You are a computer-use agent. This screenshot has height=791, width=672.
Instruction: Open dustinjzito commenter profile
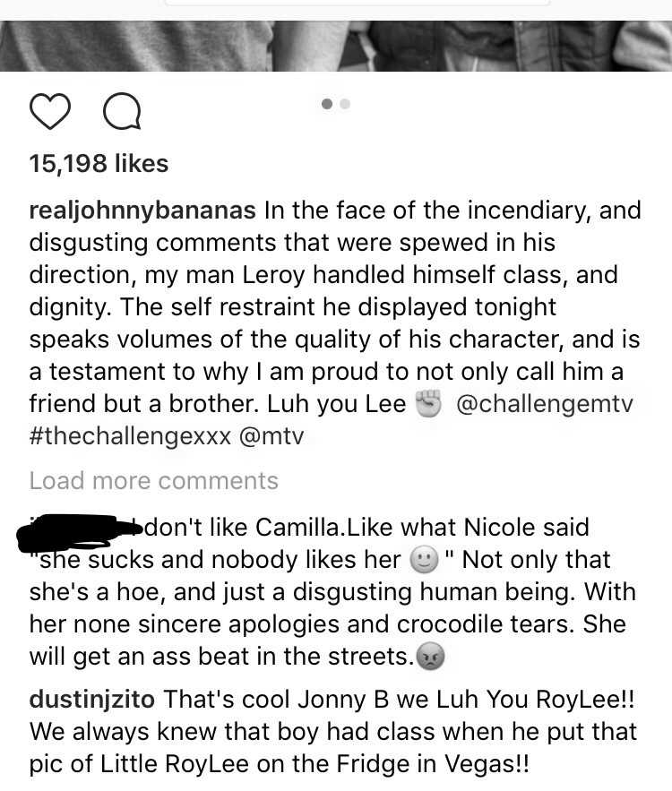click(91, 701)
